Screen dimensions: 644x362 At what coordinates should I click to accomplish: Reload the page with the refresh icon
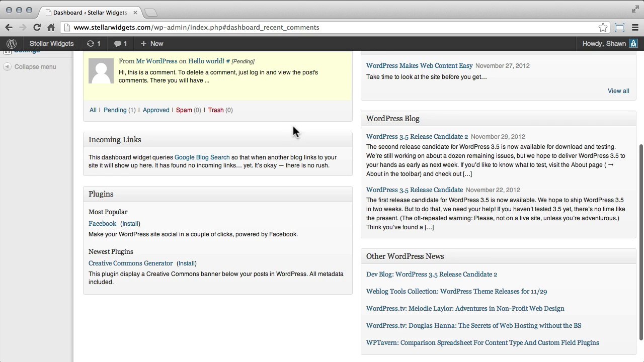pos(37,28)
